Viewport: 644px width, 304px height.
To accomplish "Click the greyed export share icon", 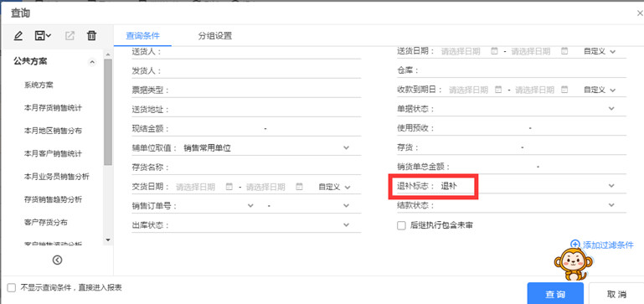I will pyautogui.click(x=70, y=36).
